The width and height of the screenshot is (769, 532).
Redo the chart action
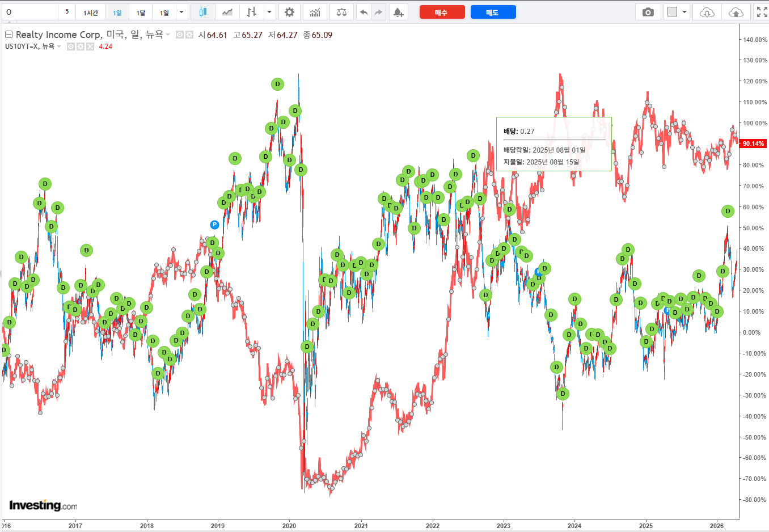[x=378, y=12]
